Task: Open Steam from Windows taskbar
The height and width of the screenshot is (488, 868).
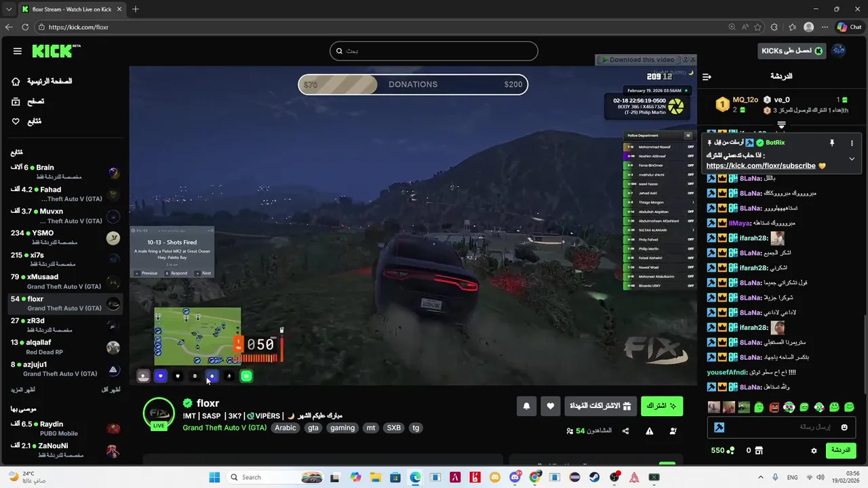Action: (x=595, y=477)
